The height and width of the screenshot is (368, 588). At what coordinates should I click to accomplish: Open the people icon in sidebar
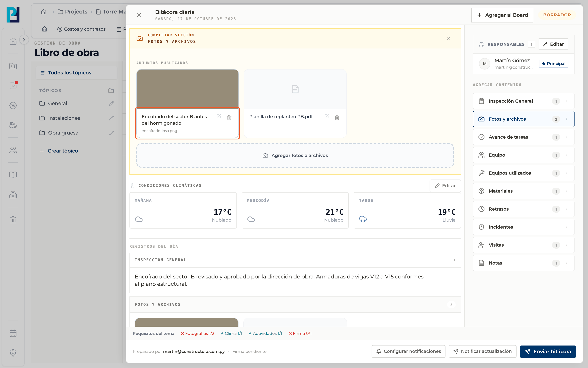(x=13, y=150)
